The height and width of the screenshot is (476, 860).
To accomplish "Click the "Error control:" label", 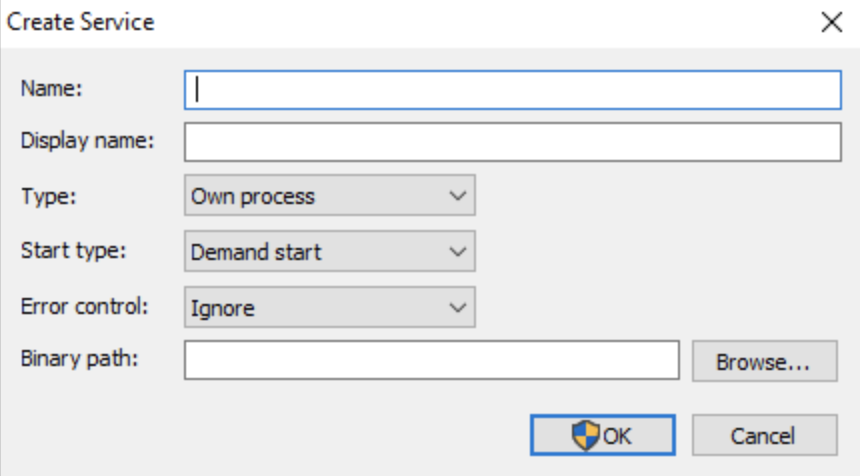I will (x=84, y=306).
